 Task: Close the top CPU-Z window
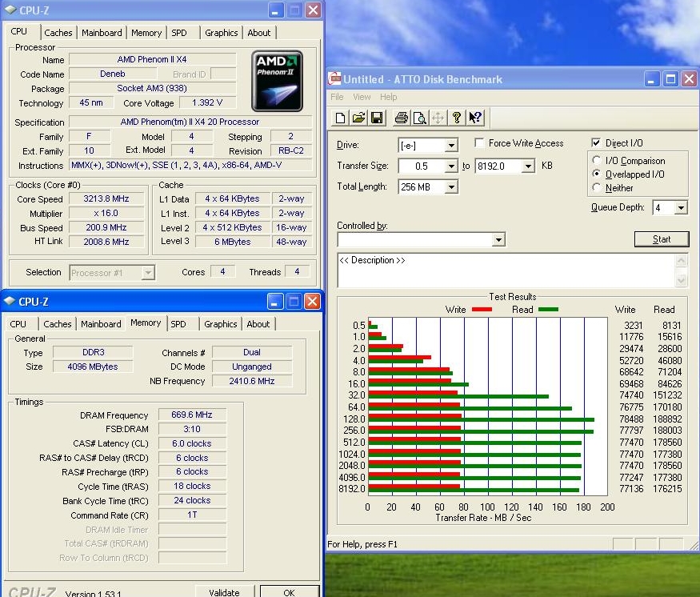tap(314, 10)
